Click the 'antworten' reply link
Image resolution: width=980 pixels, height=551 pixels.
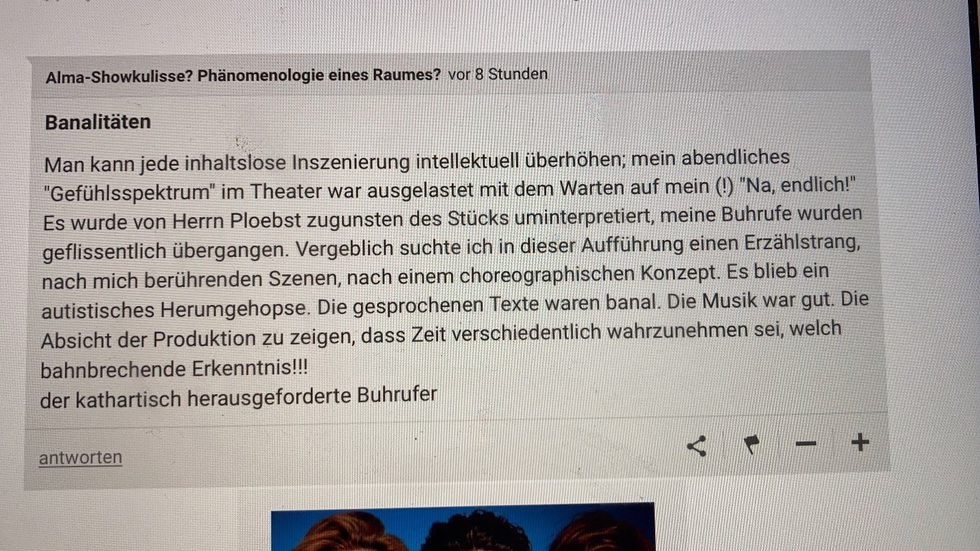pos(80,458)
